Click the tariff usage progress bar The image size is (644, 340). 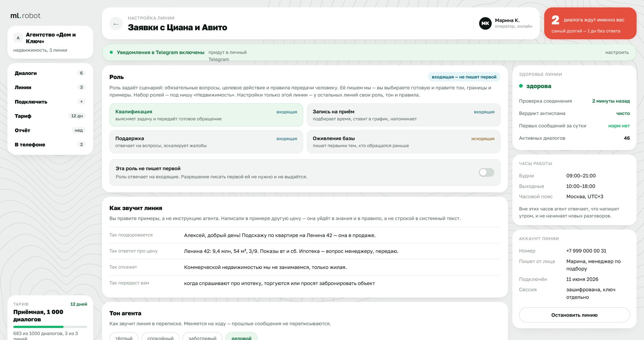[50, 327]
